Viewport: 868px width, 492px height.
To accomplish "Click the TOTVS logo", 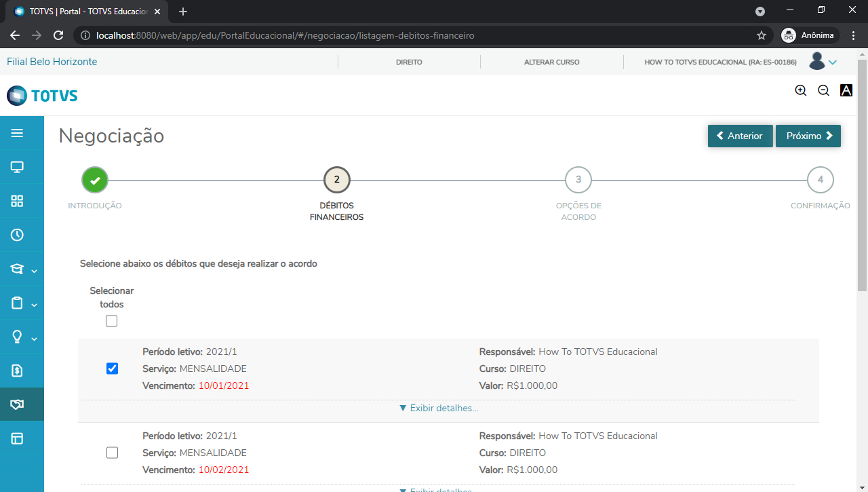I will pyautogui.click(x=42, y=96).
